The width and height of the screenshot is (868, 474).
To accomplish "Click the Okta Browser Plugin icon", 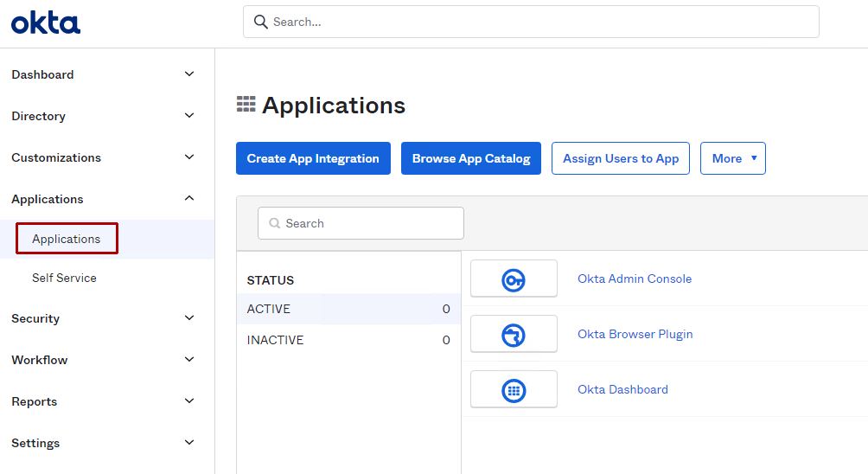I will (514, 335).
